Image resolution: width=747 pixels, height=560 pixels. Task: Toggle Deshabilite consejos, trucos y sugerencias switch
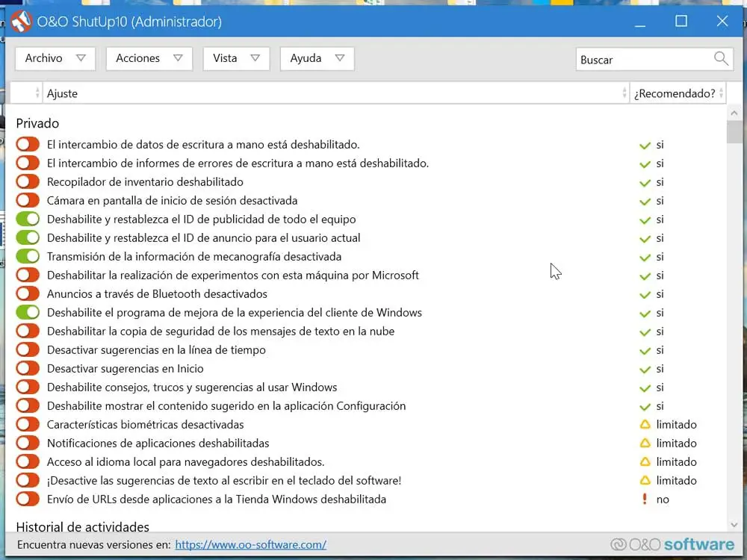coord(28,387)
